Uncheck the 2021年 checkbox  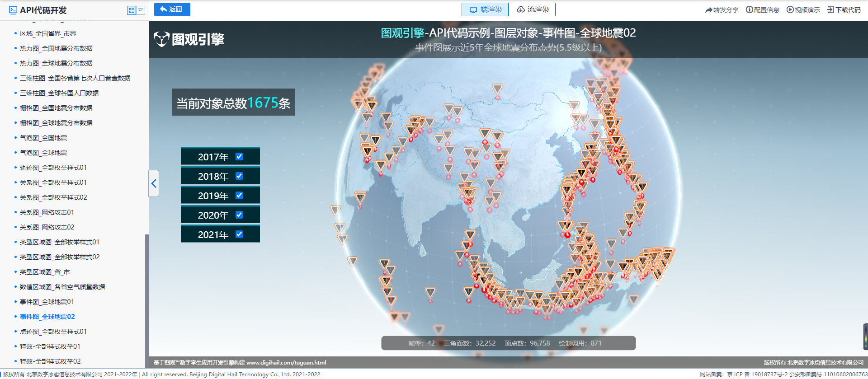click(x=239, y=234)
